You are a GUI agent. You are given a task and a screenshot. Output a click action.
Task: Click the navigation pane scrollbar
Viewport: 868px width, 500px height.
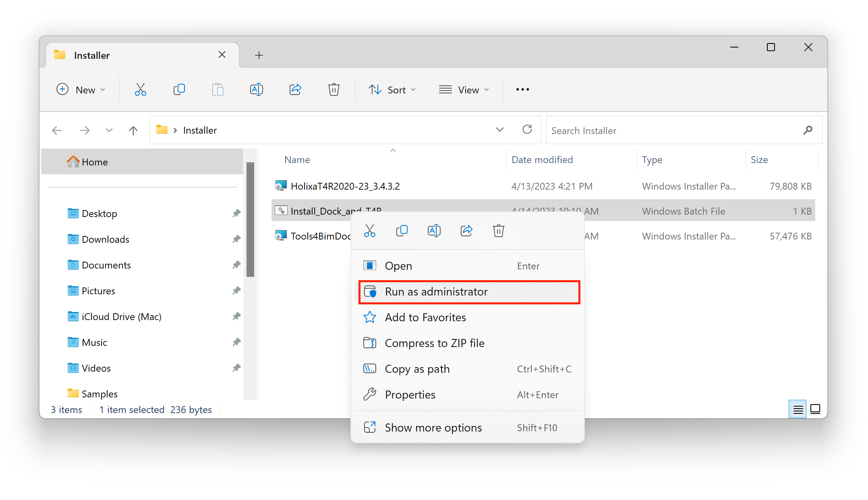pos(250,219)
